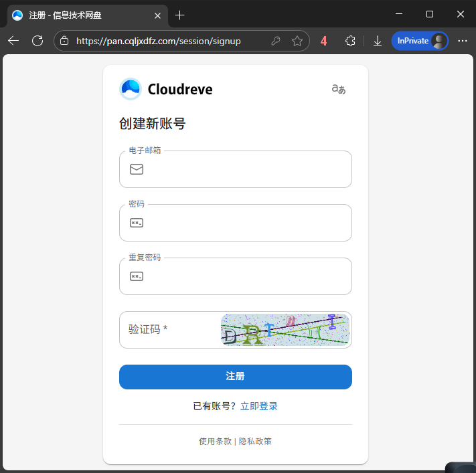Image resolution: width=476 pixels, height=473 pixels.
Task: Open a new browser tab
Action: point(179,15)
